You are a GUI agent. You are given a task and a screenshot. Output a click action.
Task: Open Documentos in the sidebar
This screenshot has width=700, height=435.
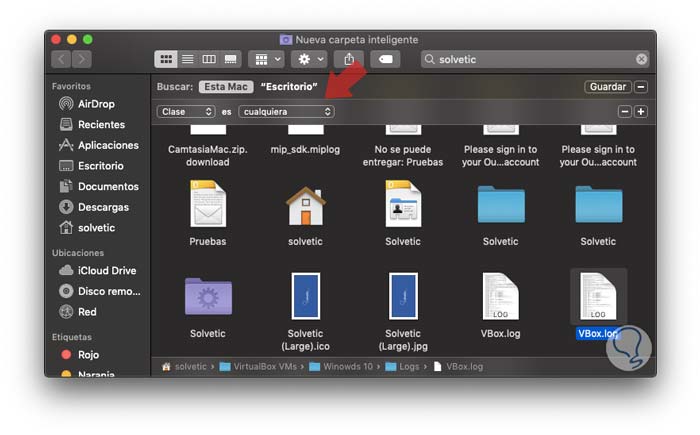point(99,186)
